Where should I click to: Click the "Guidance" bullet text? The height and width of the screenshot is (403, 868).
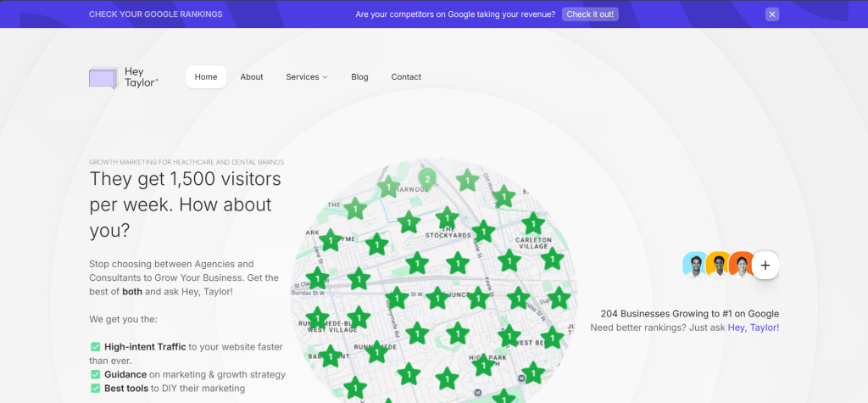click(x=125, y=375)
